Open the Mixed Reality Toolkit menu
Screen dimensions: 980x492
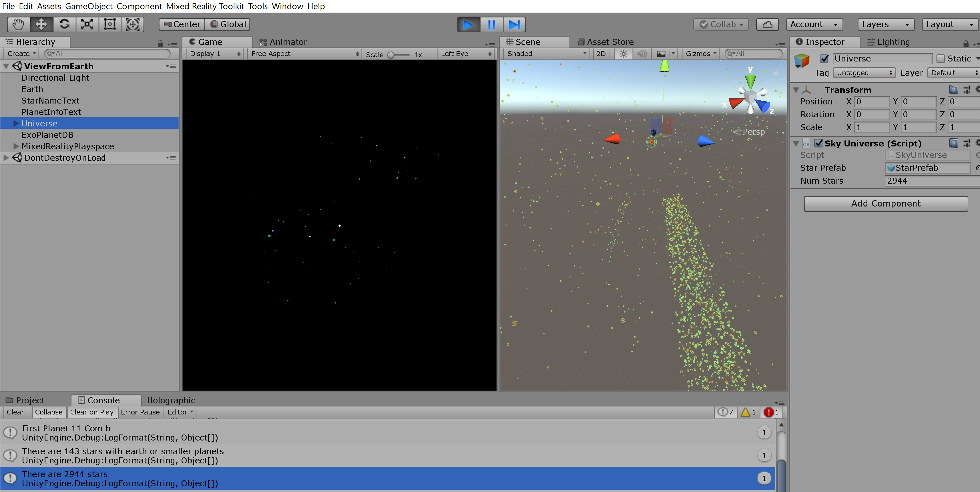205,6
